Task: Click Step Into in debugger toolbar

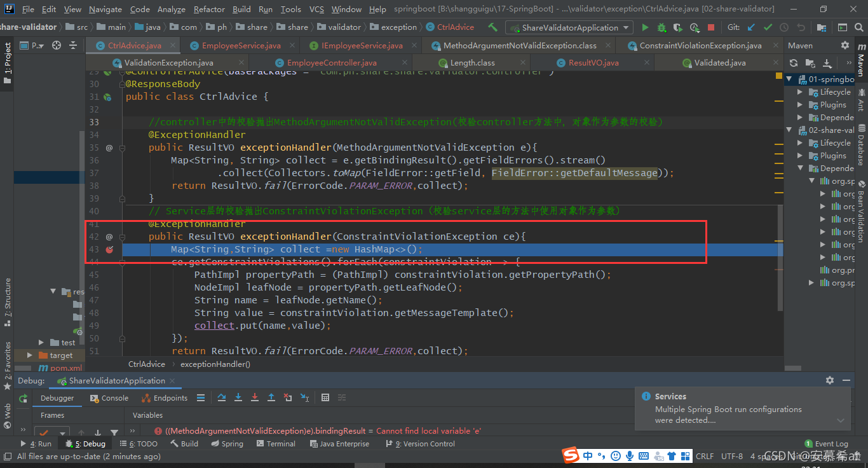Action: click(238, 397)
